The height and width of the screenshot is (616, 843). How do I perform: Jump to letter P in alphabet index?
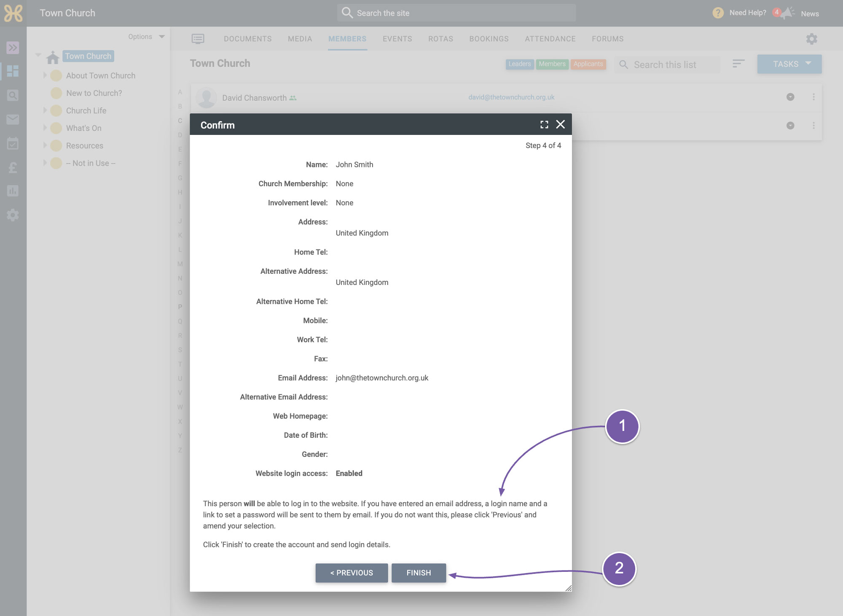(x=180, y=307)
